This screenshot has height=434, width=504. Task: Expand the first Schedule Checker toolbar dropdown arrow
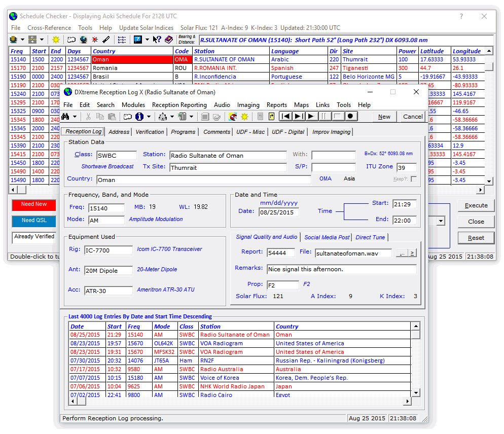coord(22,40)
